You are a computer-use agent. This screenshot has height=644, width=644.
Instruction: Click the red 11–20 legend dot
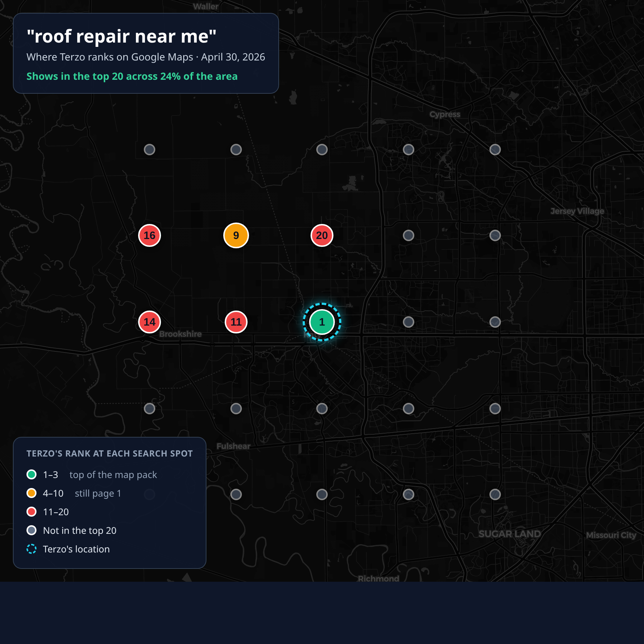(x=31, y=512)
